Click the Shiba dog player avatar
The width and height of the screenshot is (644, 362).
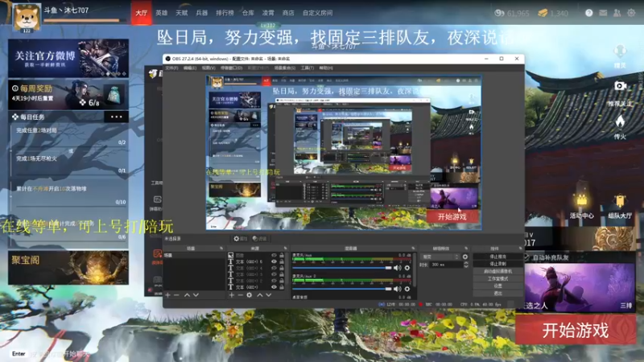pyautogui.click(x=27, y=17)
